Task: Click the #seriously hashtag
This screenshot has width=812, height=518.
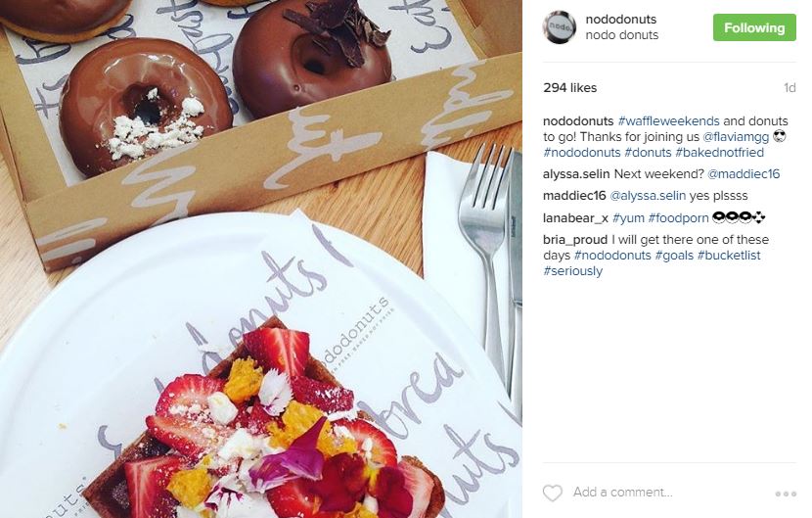Action: pos(572,271)
